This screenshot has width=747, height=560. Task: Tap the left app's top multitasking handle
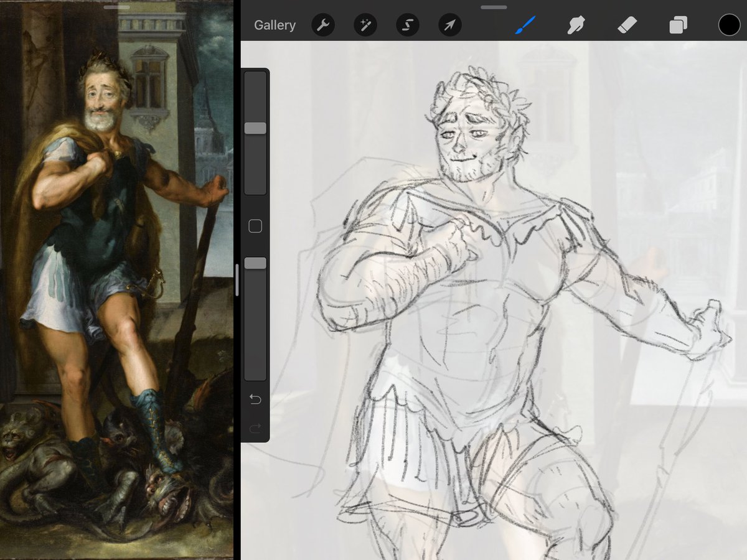pyautogui.click(x=116, y=7)
